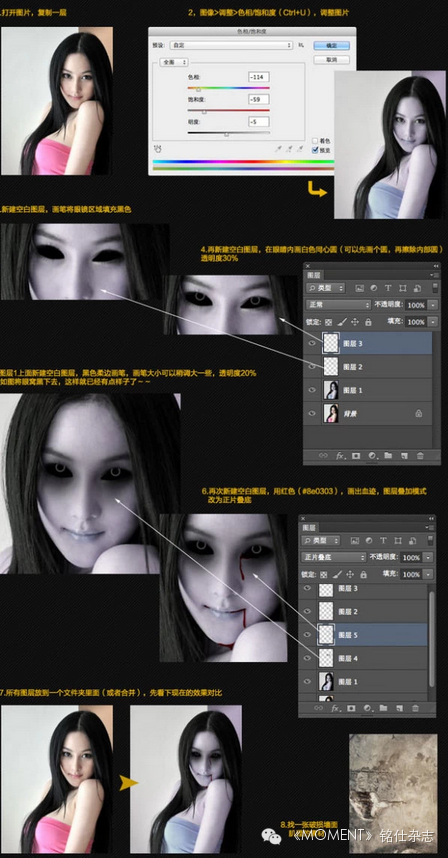Viewport: 448px width, 858px height.
Task: Open the 全图 channel dropdown
Action: 173,63
